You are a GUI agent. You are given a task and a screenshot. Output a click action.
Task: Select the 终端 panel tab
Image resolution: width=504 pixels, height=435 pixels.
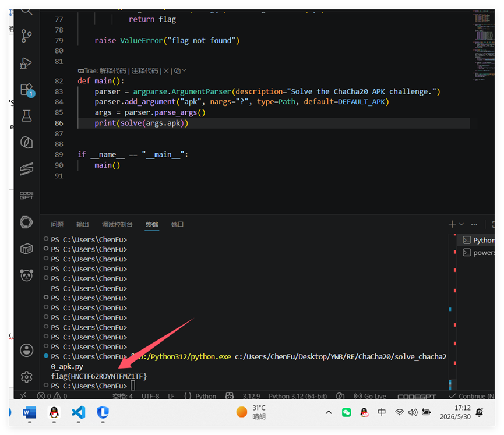point(151,224)
